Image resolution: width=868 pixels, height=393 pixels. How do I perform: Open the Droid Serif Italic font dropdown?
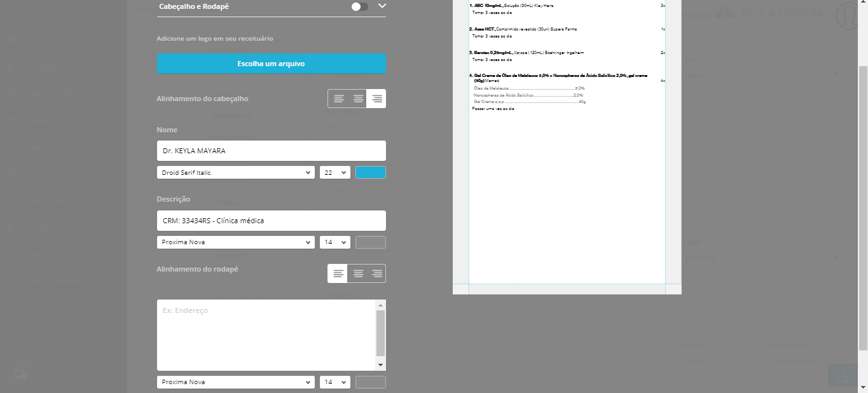[x=236, y=172]
